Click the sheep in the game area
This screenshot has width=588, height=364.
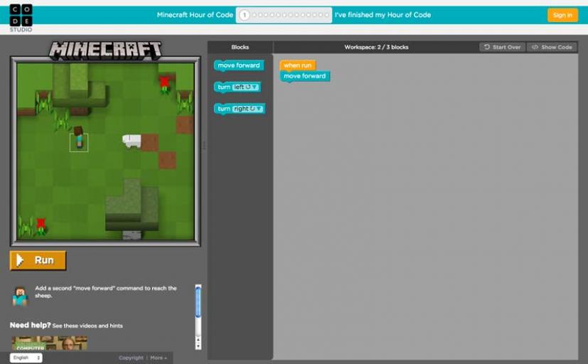tap(132, 141)
